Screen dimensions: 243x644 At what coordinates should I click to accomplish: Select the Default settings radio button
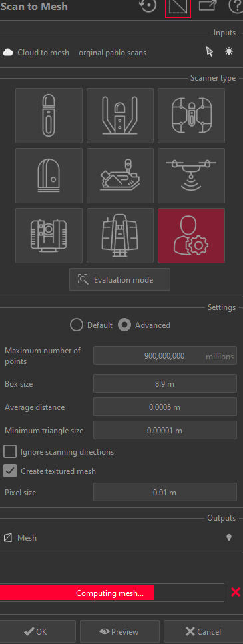tap(77, 325)
